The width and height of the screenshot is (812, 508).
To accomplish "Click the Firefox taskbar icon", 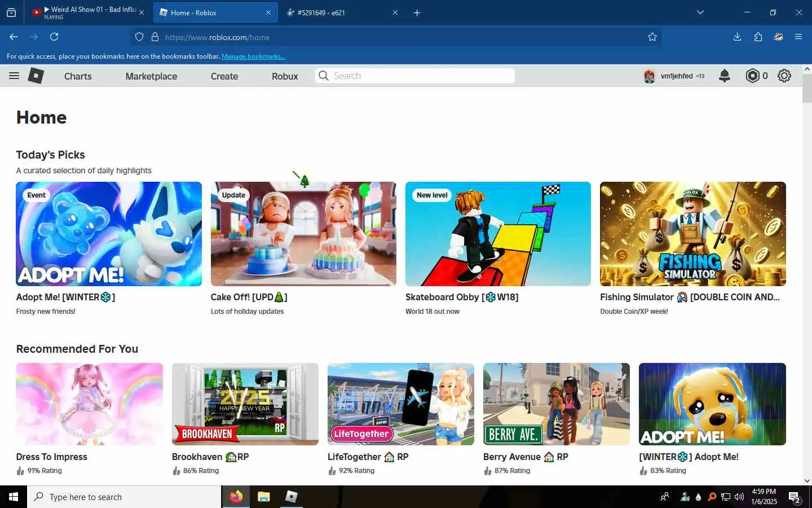I will click(236, 497).
